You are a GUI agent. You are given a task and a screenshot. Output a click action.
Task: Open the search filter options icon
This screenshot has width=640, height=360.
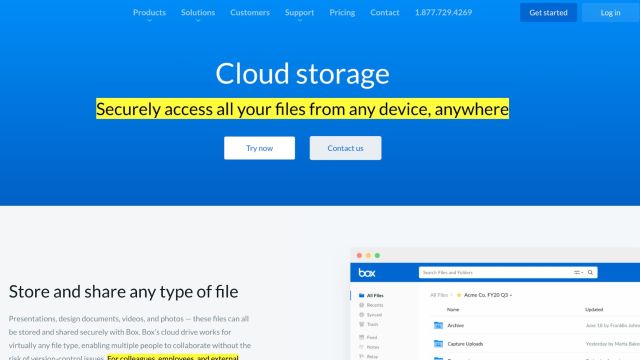[578, 272]
